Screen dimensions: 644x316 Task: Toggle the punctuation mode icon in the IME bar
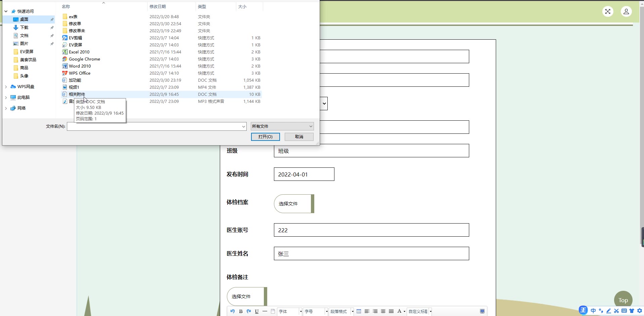(601, 311)
